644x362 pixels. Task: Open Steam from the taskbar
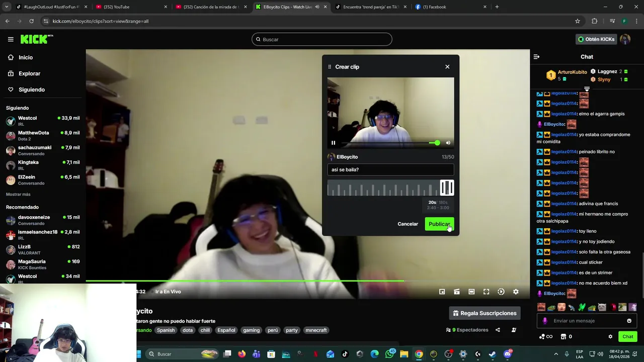pyautogui.click(x=493, y=354)
